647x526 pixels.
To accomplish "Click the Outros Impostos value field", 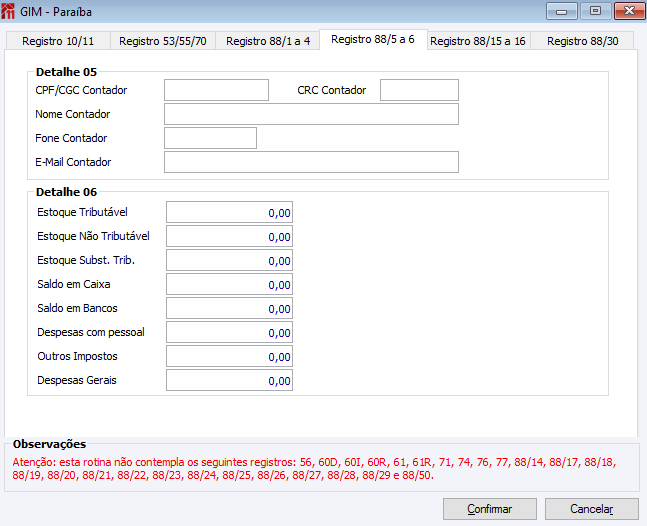I will pyautogui.click(x=229, y=356).
